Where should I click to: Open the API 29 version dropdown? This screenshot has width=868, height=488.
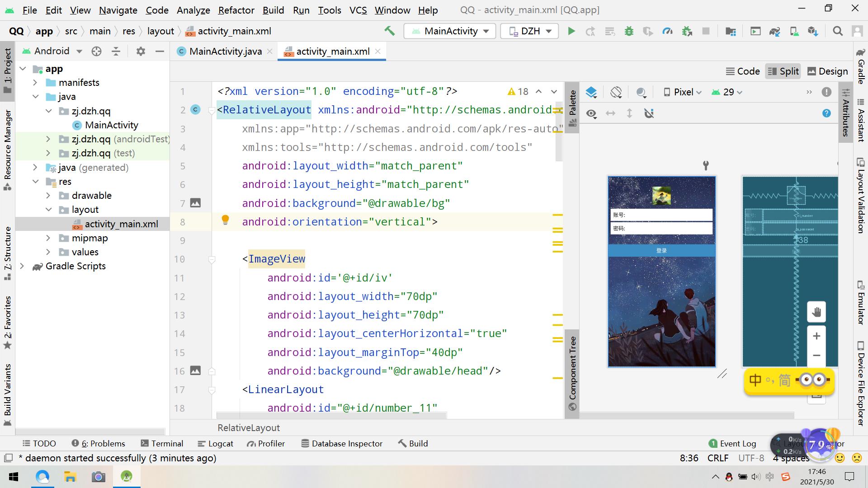click(x=727, y=92)
